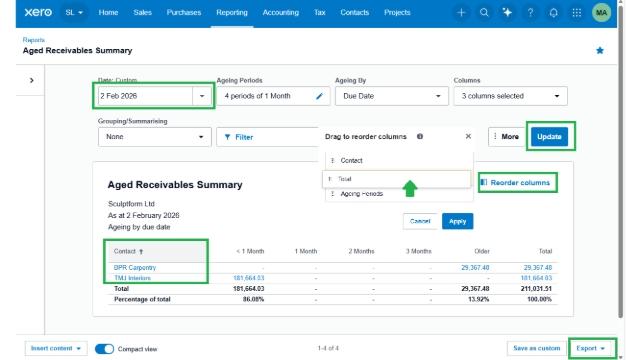This screenshot has width=640, height=360.
Task: Open the SL organisation switcher
Action: 74,13
